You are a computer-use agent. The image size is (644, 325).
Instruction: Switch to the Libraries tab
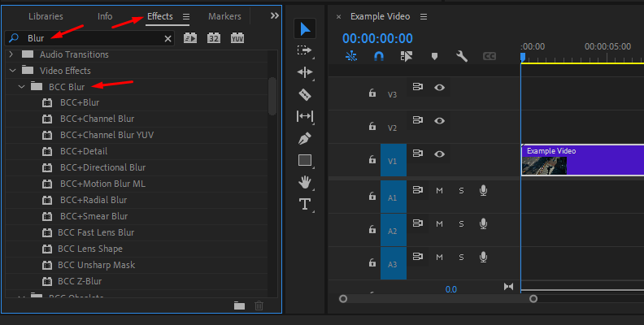click(46, 16)
